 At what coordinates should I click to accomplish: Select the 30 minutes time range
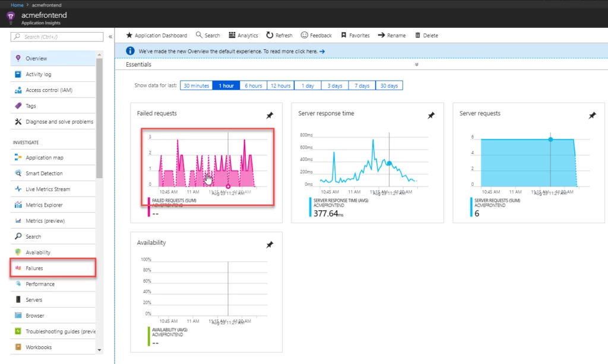pyautogui.click(x=196, y=85)
